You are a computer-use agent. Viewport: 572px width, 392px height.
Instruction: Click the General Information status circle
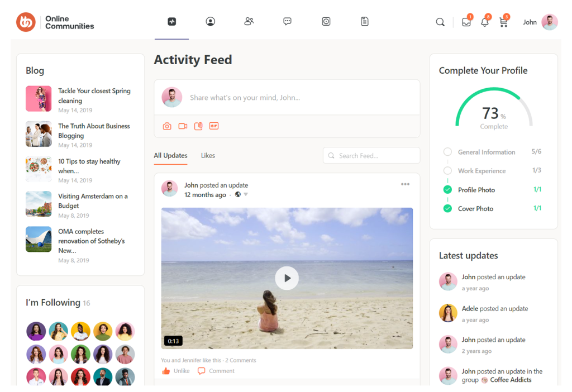pyautogui.click(x=447, y=152)
